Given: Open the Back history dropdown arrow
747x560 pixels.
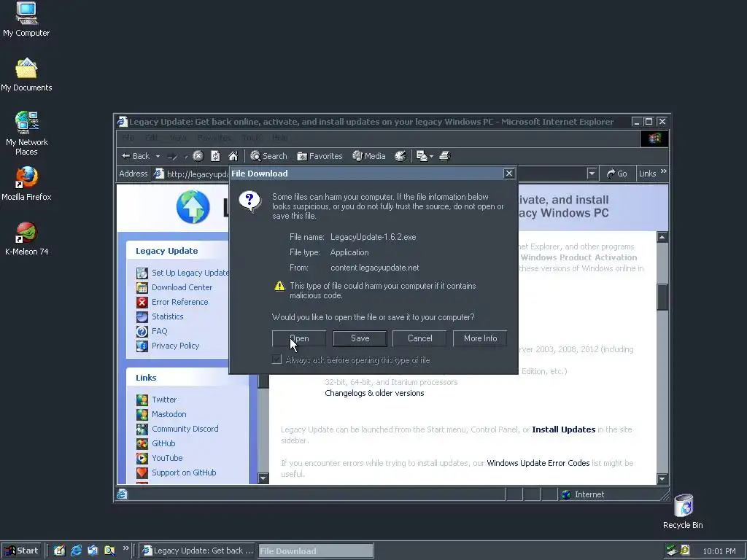Looking at the screenshot, I should click(x=158, y=156).
